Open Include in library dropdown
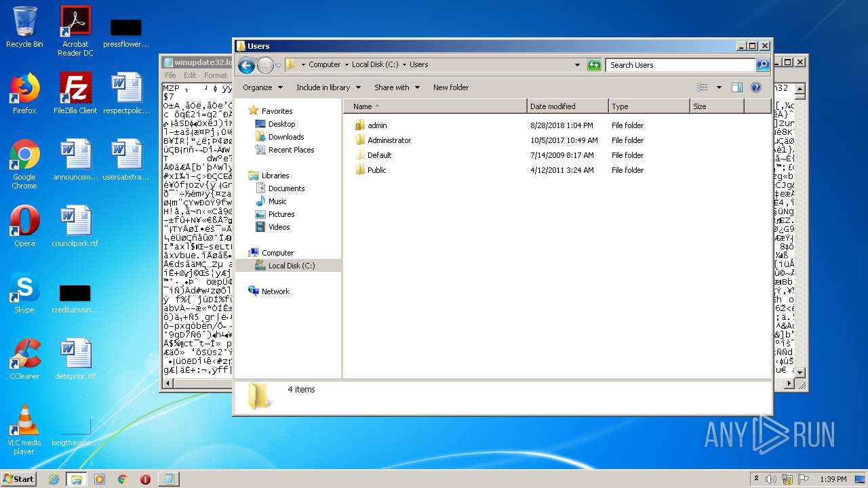This screenshot has height=488, width=868. point(328,87)
